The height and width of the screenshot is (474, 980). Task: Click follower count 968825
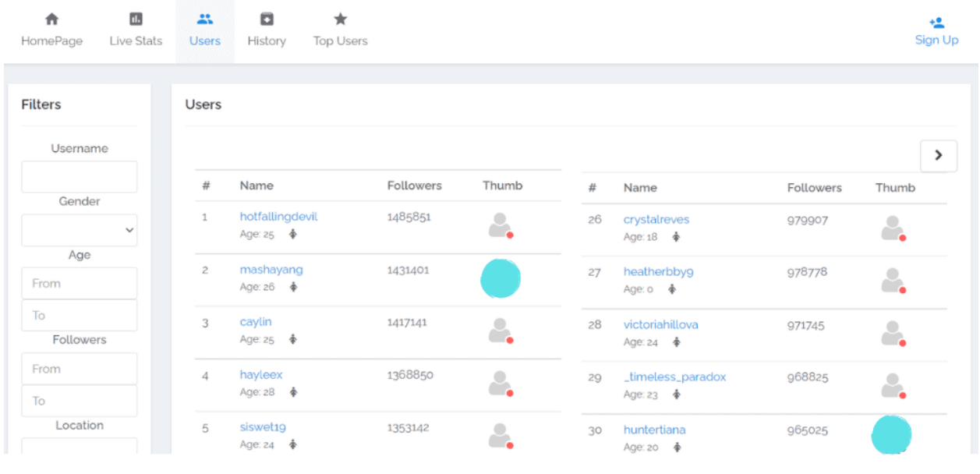(x=808, y=377)
